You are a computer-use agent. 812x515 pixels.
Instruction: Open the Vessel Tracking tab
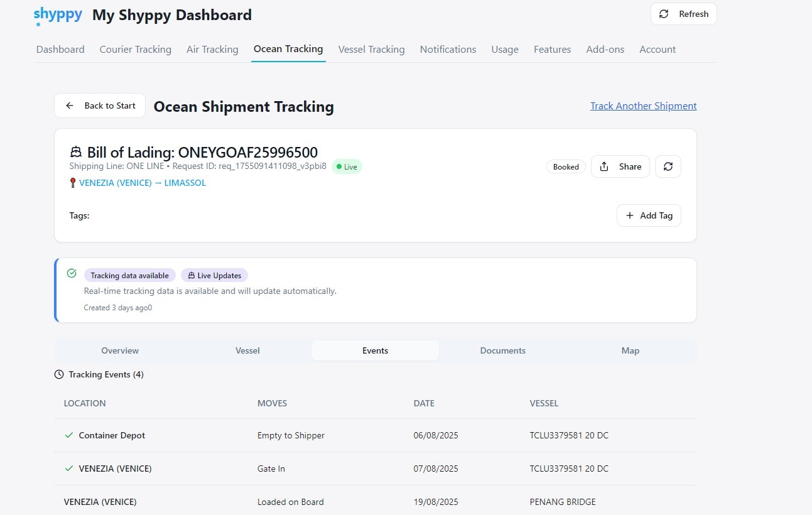(372, 49)
